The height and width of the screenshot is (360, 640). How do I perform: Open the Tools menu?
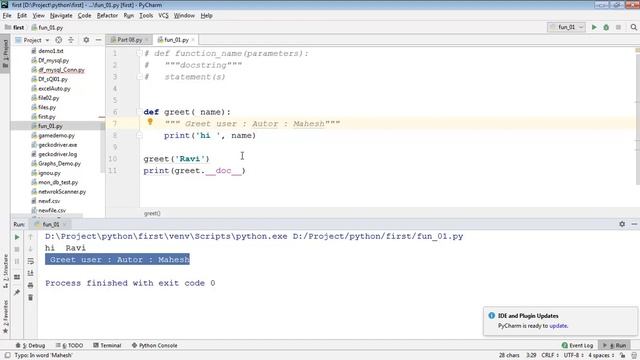pos(146,16)
